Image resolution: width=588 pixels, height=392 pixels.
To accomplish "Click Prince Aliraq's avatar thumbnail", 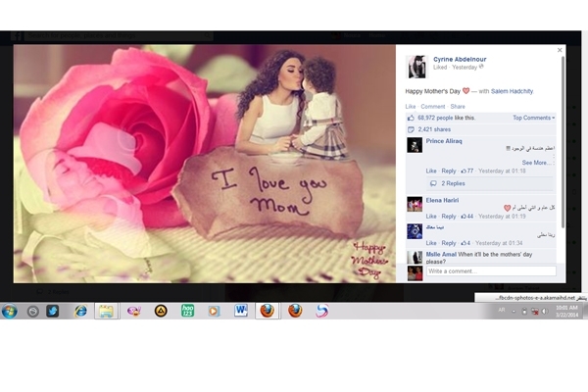I will click(415, 145).
